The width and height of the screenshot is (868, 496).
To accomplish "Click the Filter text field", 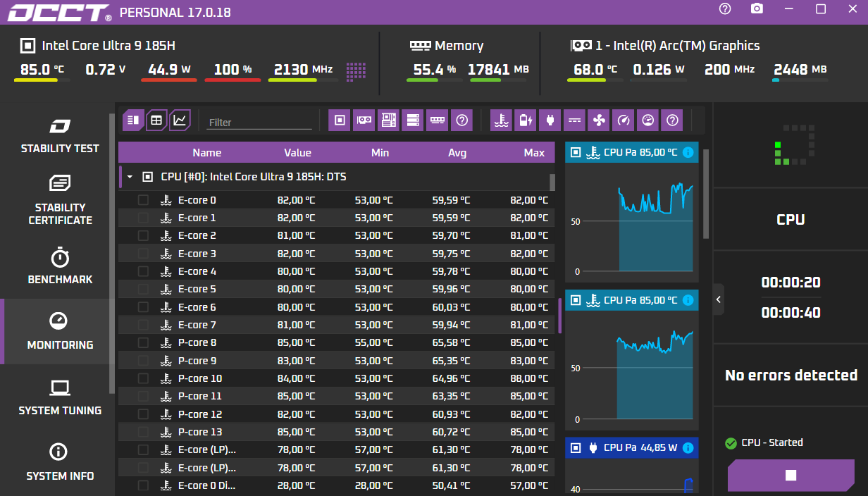I will point(260,122).
